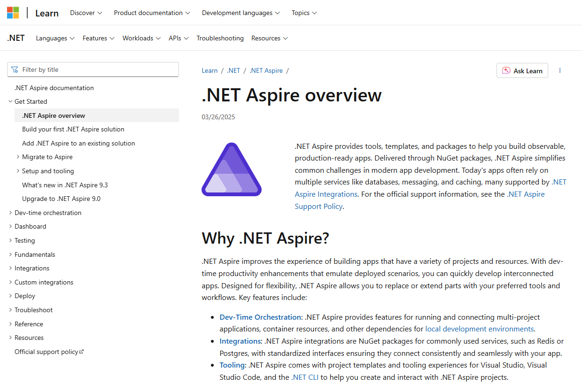Open the Product documentation dropdown
Image resolution: width=582 pixels, height=392 pixels.
[152, 13]
